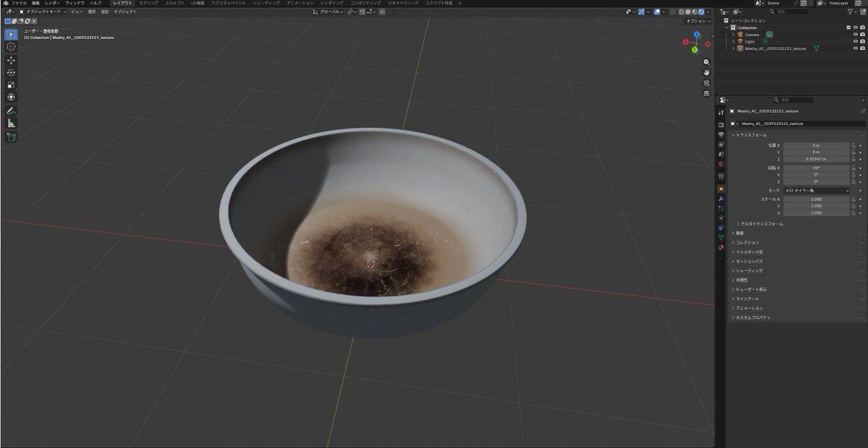Click the location Z value field
The width and height of the screenshot is (868, 448).
(x=817, y=159)
